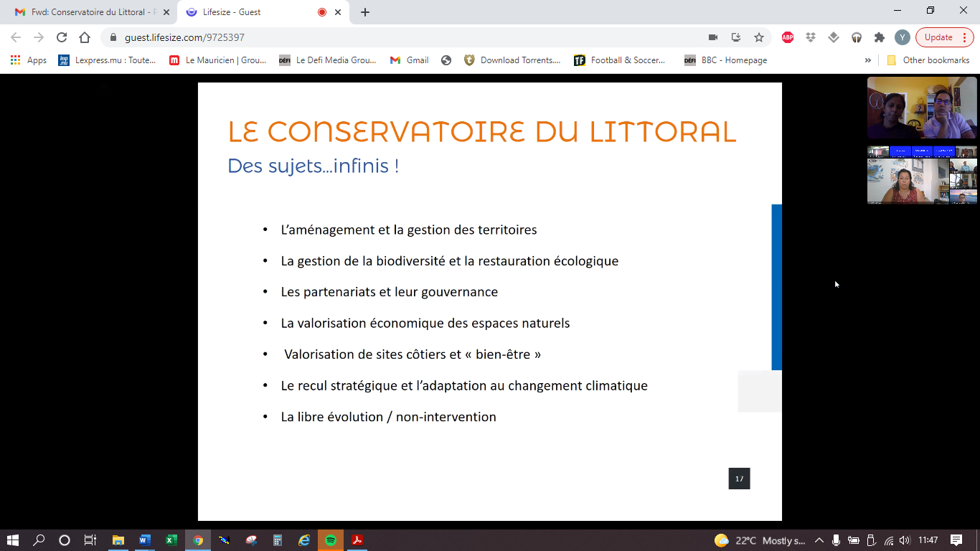Open the Chrome extensions puzzle menu
The width and height of the screenshot is (980, 551).
coord(879,37)
